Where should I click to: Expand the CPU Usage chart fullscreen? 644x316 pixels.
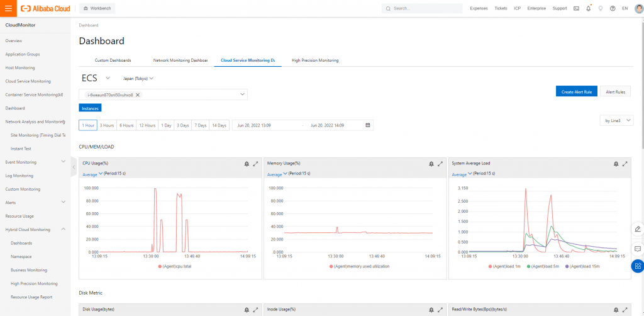[255, 164]
